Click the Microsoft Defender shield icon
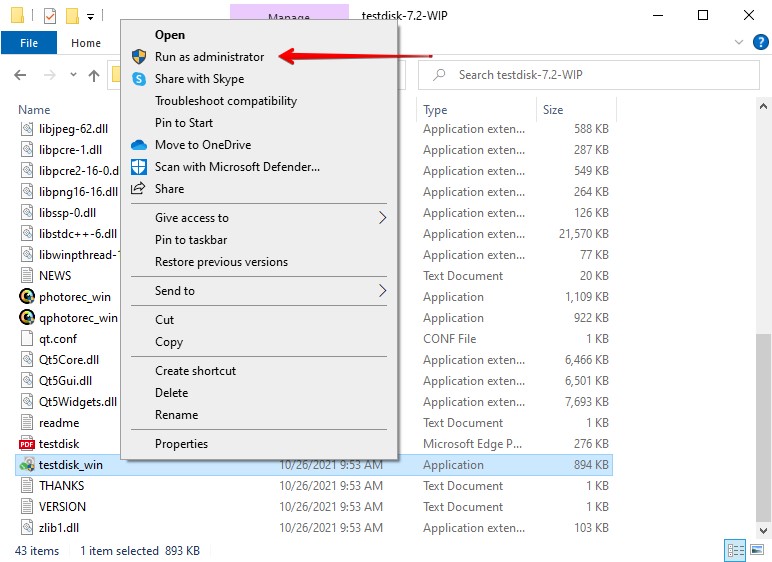Viewport: 772px width, 562px height. point(139,167)
